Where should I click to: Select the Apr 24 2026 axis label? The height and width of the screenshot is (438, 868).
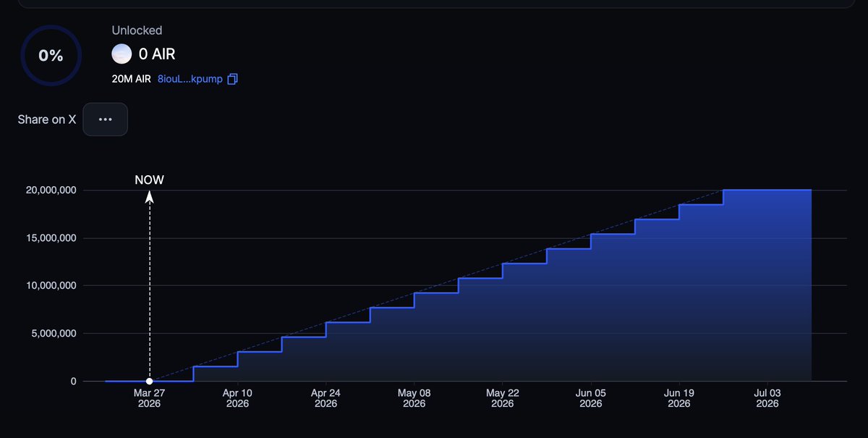tap(325, 398)
